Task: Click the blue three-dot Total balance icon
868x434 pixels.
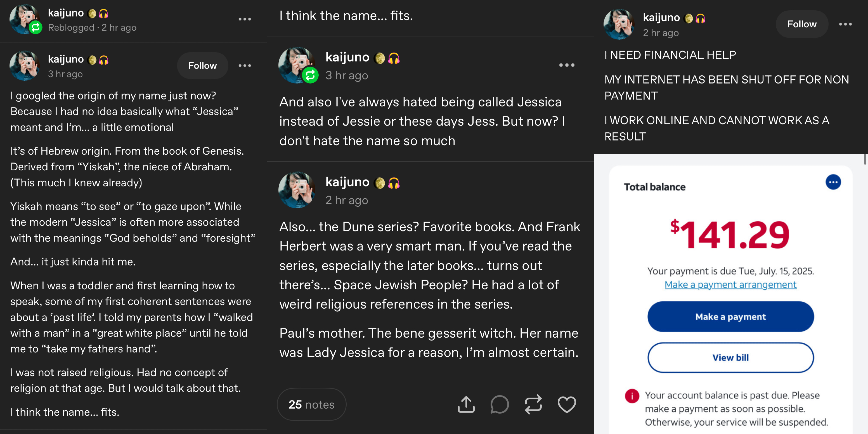Action: 833,182
